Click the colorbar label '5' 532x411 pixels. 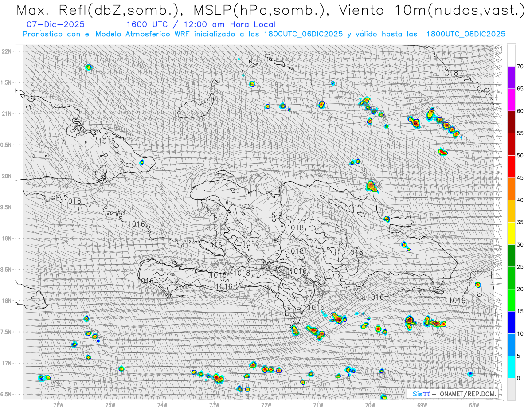(x=518, y=356)
